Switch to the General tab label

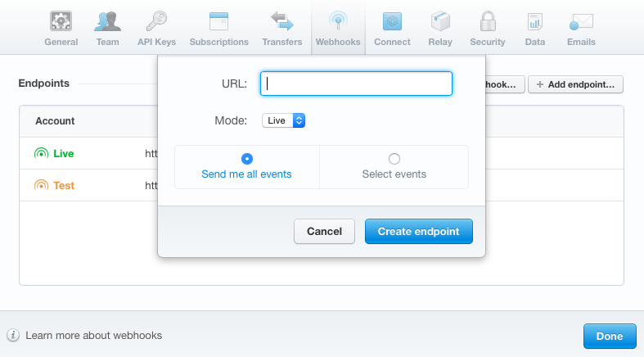coord(61,42)
